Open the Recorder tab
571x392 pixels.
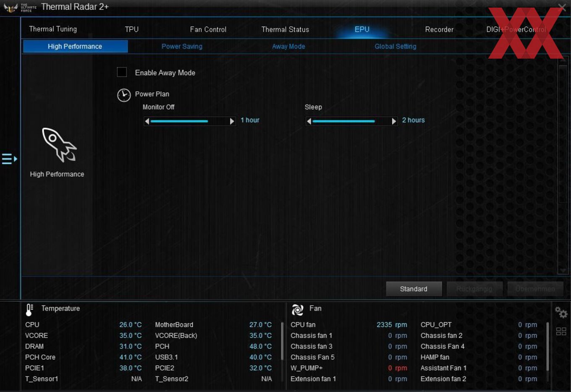[439, 29]
